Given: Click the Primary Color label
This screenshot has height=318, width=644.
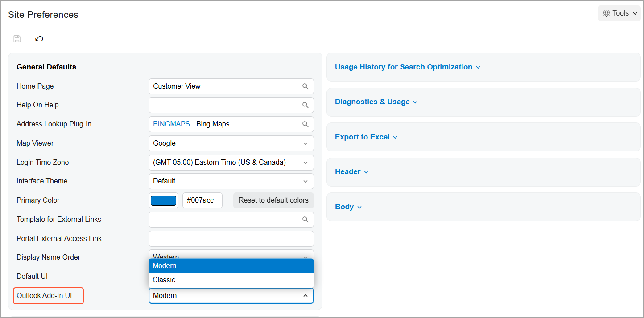Looking at the screenshot, I should pos(38,200).
